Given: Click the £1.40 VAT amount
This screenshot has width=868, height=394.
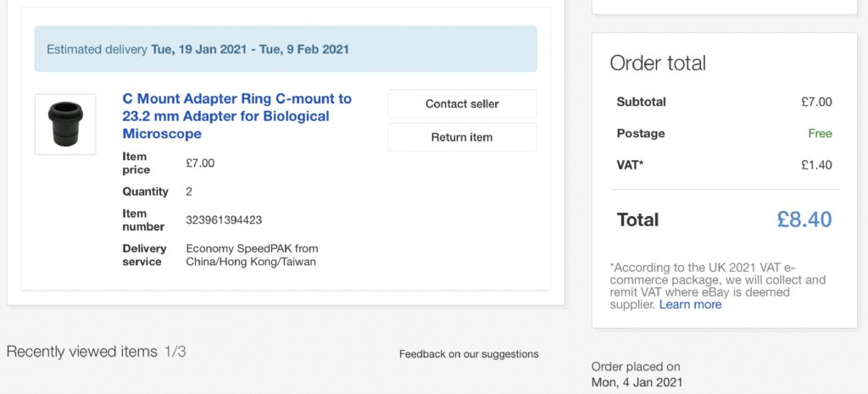Looking at the screenshot, I should click(816, 165).
